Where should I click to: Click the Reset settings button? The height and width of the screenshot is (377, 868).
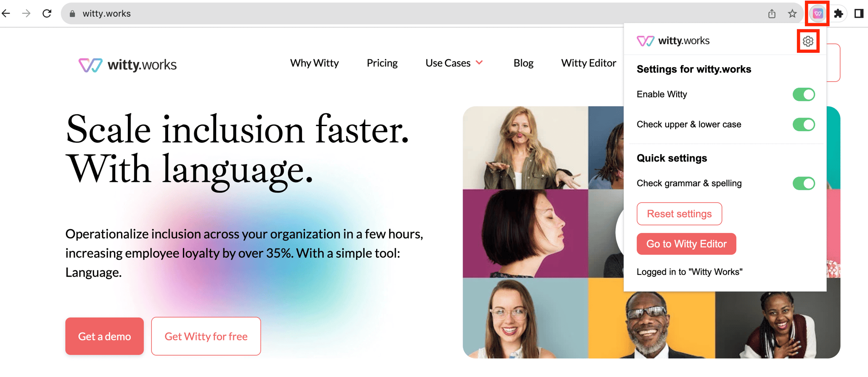pyautogui.click(x=679, y=214)
